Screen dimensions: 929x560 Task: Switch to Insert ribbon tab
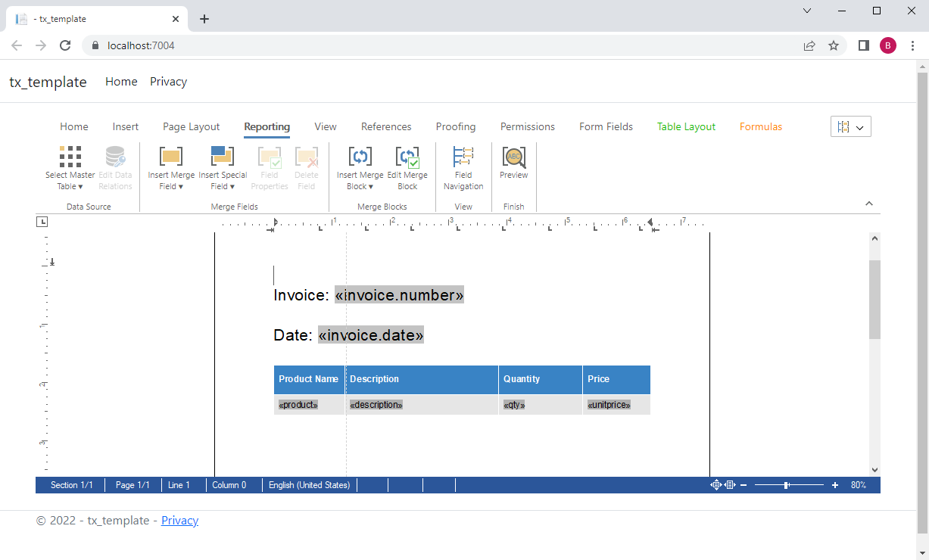(x=126, y=127)
